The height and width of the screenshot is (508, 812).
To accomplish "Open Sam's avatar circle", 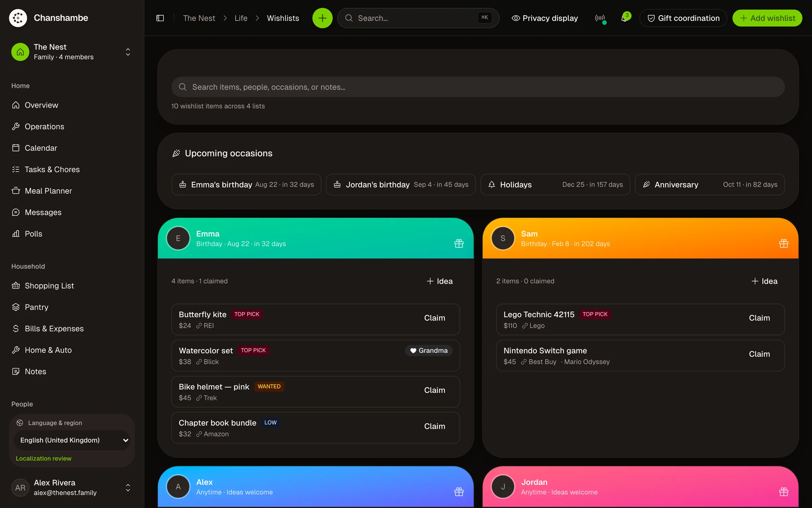I will (x=503, y=238).
